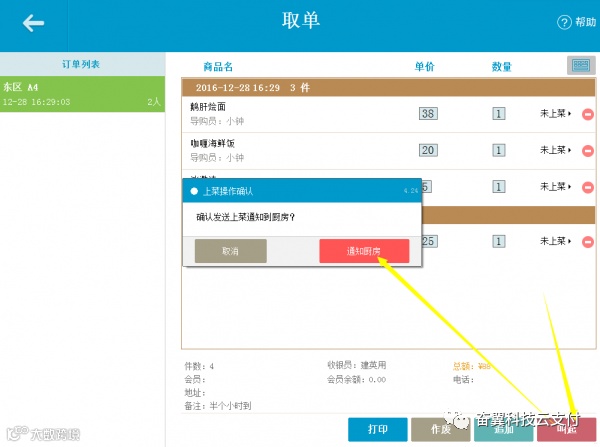Edit quantity 1 of 咖喱海鲜饭
The image size is (600, 447).
pos(499,150)
